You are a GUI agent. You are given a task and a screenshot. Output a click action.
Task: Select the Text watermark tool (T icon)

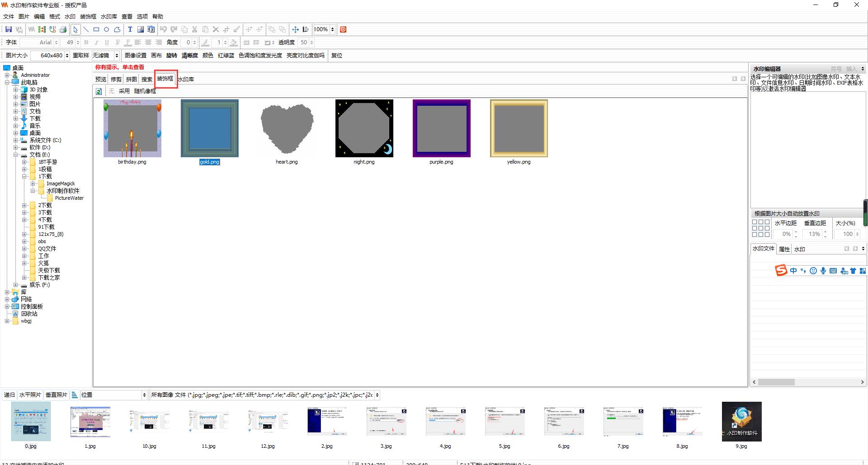130,29
